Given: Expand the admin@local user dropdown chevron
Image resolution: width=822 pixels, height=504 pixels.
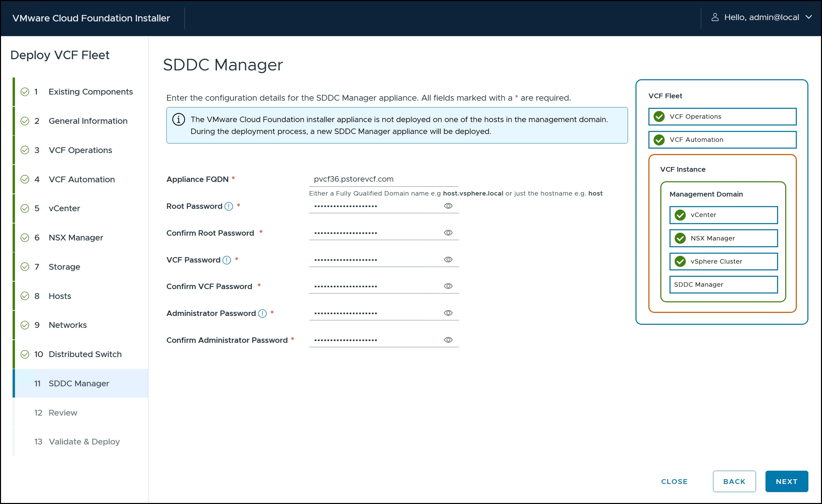Looking at the screenshot, I should (809, 17).
